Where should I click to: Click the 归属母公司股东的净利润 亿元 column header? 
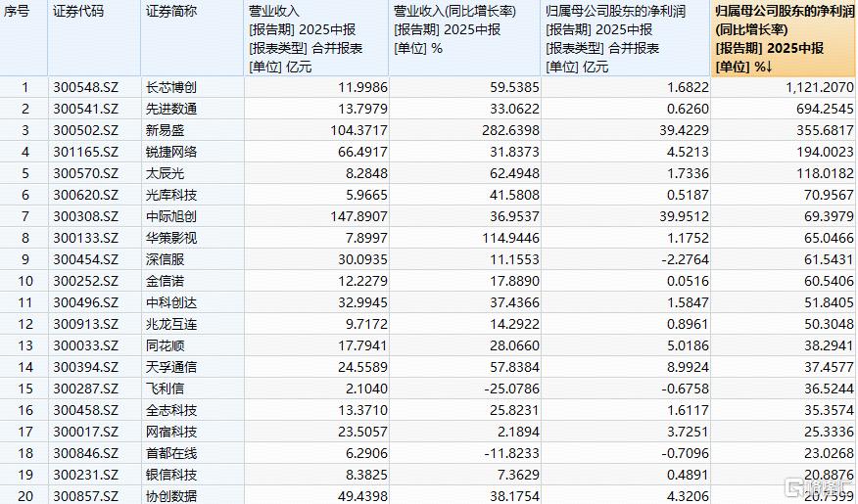626,38
